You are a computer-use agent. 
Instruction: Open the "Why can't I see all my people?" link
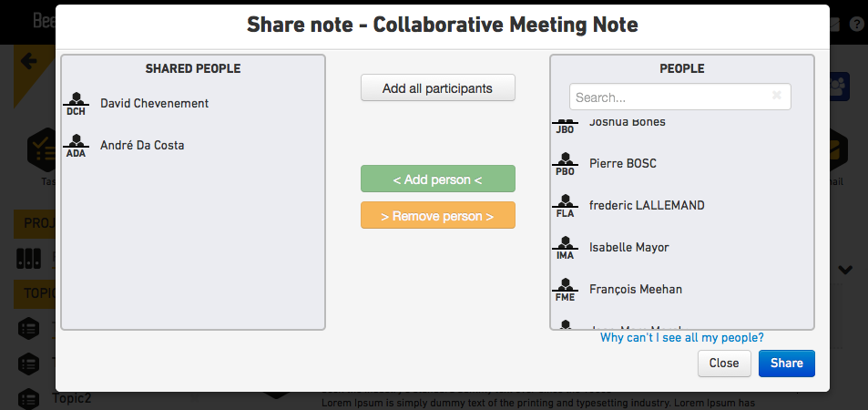click(682, 337)
